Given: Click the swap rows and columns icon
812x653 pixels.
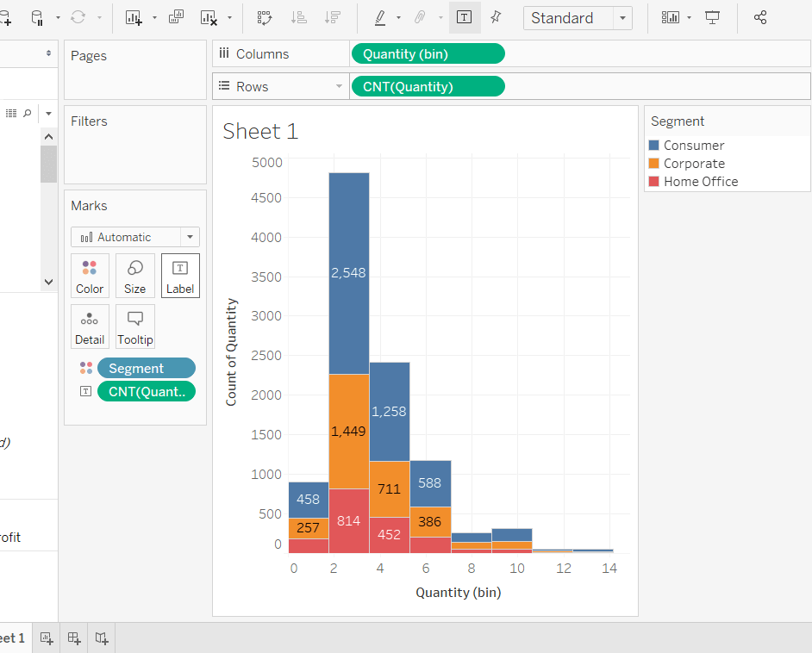Looking at the screenshot, I should point(265,17).
